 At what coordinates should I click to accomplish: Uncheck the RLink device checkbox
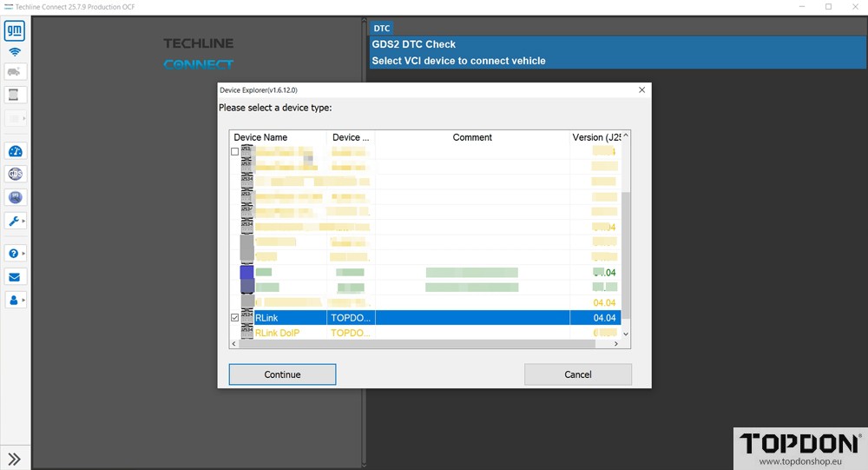[234, 318]
